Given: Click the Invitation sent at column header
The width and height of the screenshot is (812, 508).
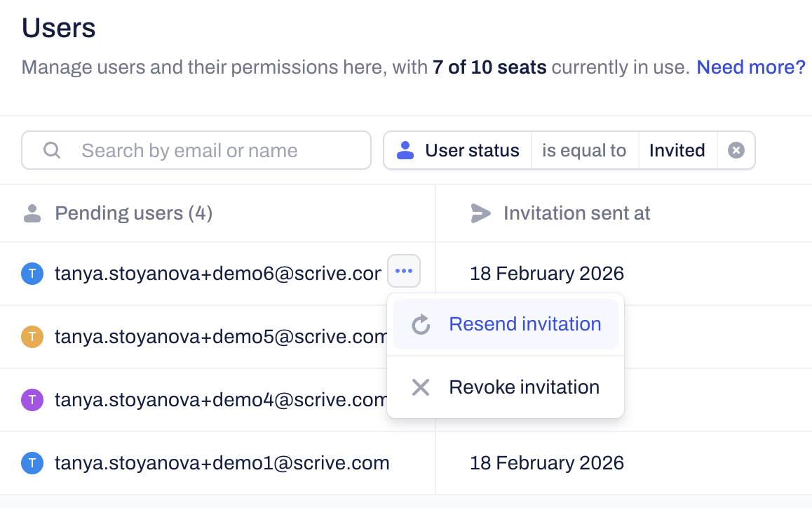Looking at the screenshot, I should (x=576, y=213).
